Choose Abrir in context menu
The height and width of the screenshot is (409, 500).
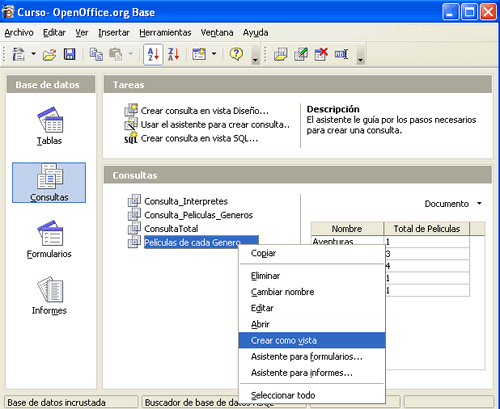click(x=312, y=324)
